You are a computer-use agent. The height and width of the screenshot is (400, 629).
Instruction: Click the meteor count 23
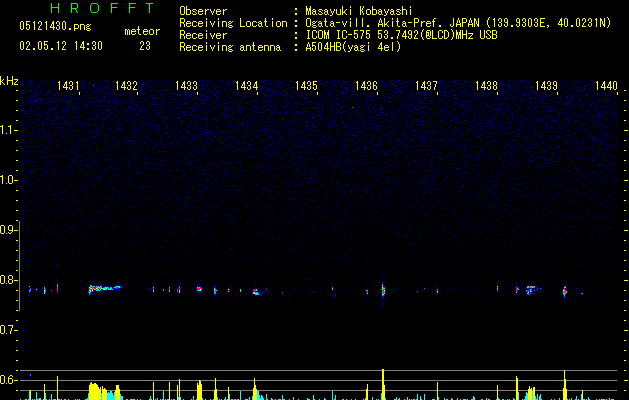click(145, 46)
